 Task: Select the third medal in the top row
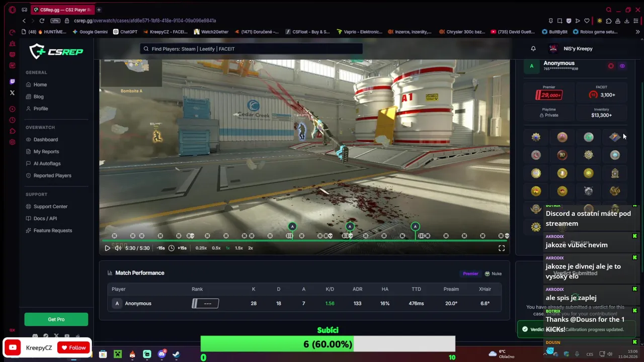pos(589,137)
